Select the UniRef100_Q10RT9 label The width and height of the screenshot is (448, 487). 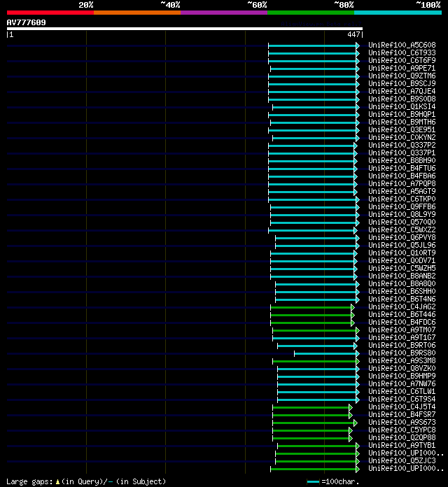point(402,253)
